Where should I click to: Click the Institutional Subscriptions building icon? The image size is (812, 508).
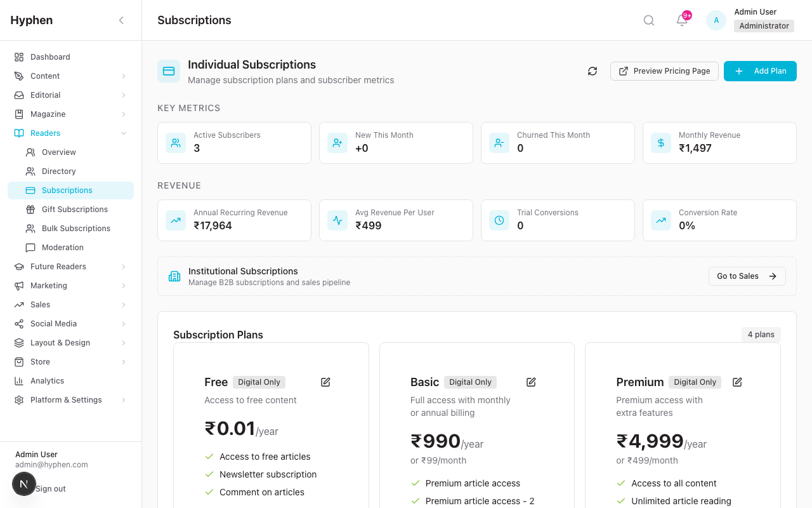[x=174, y=276]
